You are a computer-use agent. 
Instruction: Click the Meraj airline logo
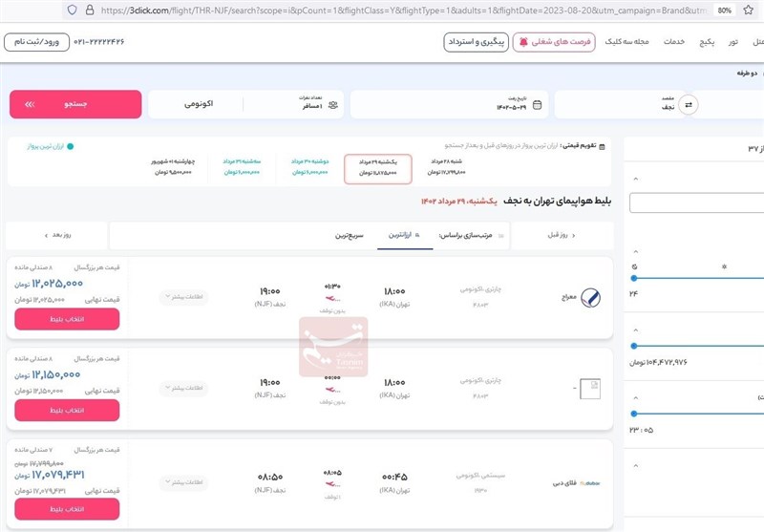590,298
